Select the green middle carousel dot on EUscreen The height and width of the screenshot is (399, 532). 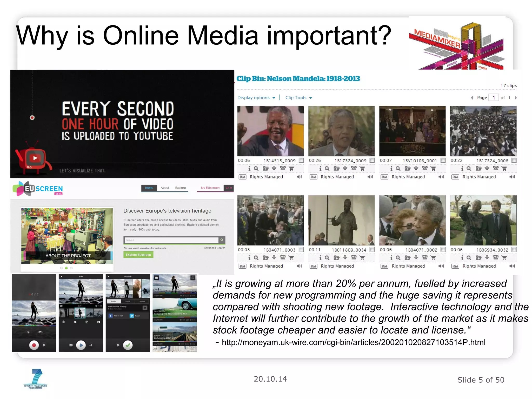pyautogui.click(x=66, y=268)
